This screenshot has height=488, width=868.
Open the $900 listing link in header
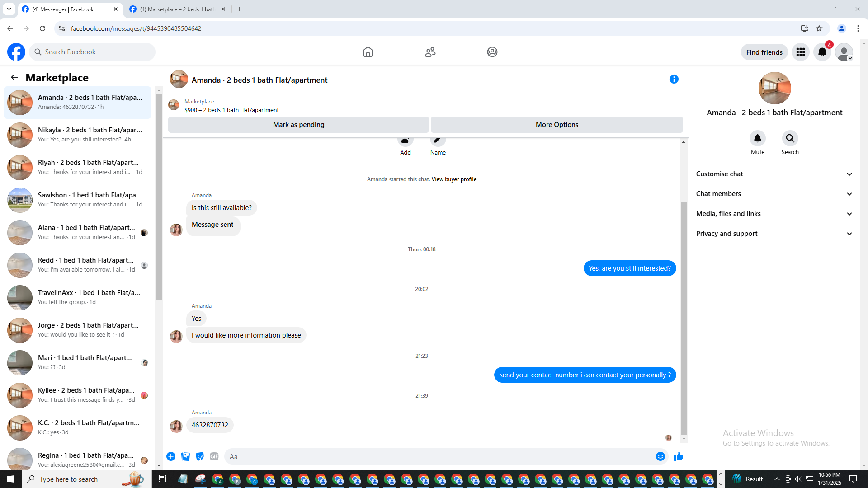(x=231, y=110)
